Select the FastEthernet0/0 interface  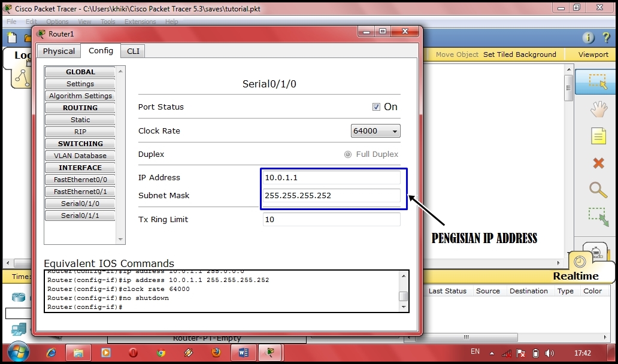click(80, 180)
